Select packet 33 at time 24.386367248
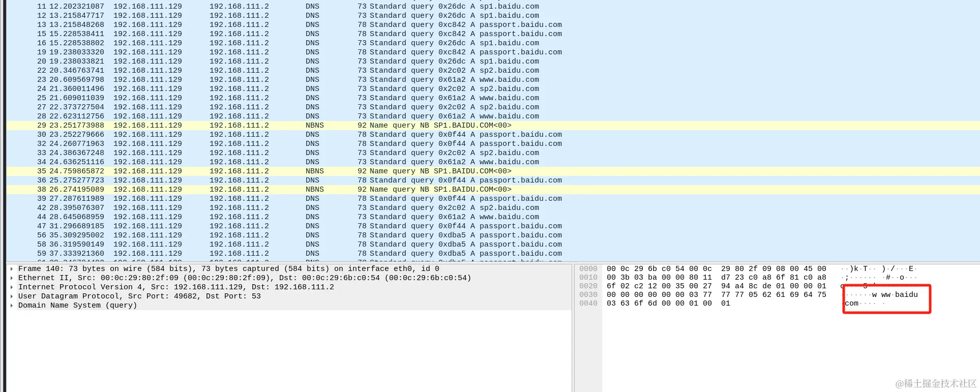980x392 pixels. 493,153
